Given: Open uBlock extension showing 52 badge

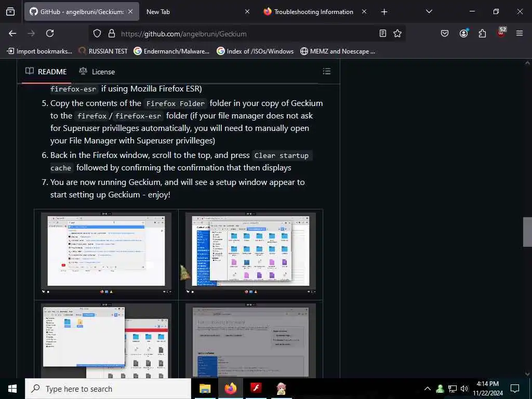Looking at the screenshot, I should point(501,32).
